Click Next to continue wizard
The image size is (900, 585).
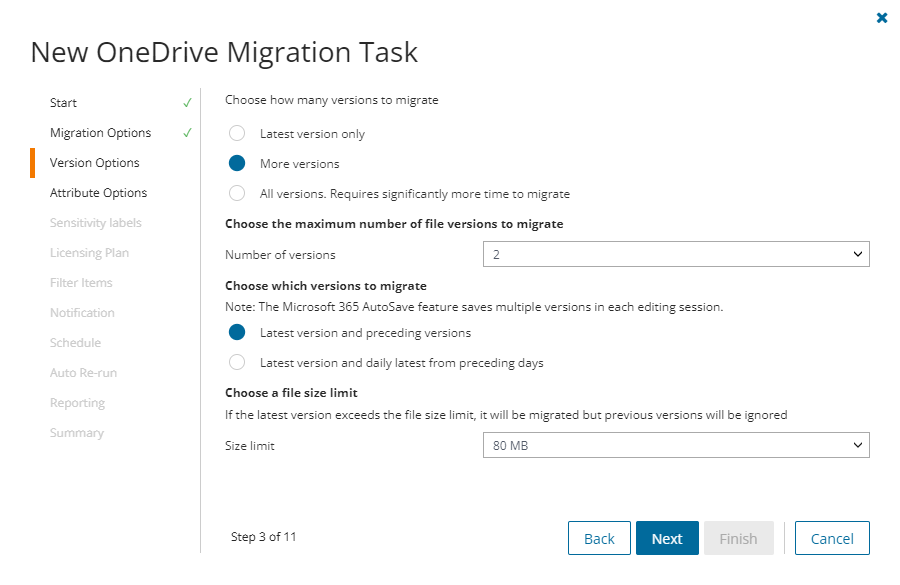[x=667, y=538]
